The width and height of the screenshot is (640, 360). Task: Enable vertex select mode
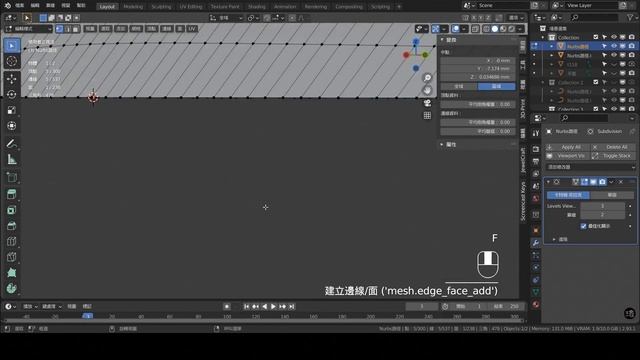point(60,29)
